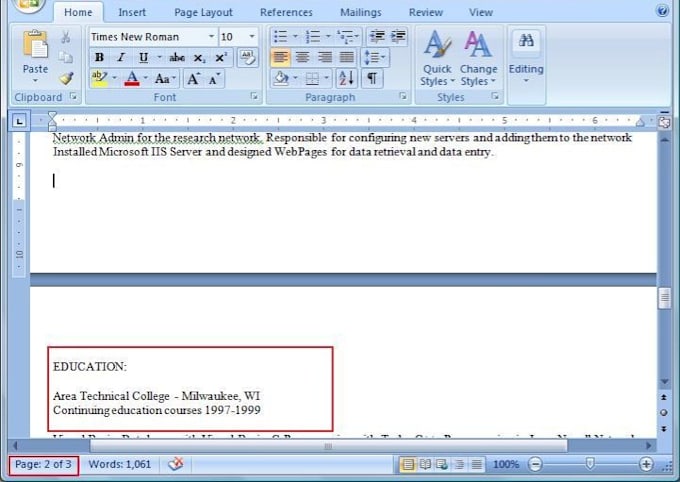The height and width of the screenshot is (482, 680).
Task: Open the Clipboard pane launcher
Action: coord(74,96)
